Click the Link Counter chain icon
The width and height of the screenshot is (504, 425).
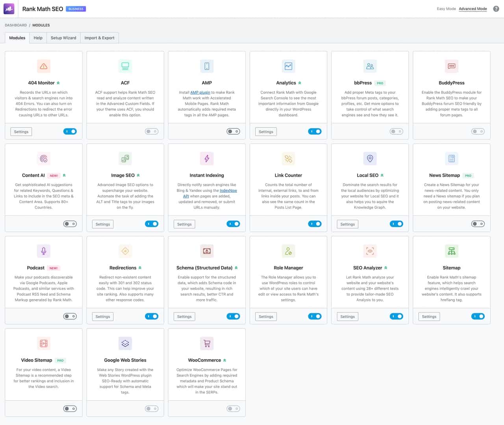(x=288, y=159)
